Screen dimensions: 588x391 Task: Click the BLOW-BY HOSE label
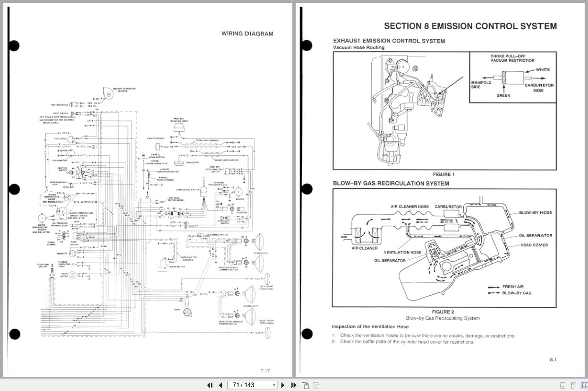pos(536,212)
